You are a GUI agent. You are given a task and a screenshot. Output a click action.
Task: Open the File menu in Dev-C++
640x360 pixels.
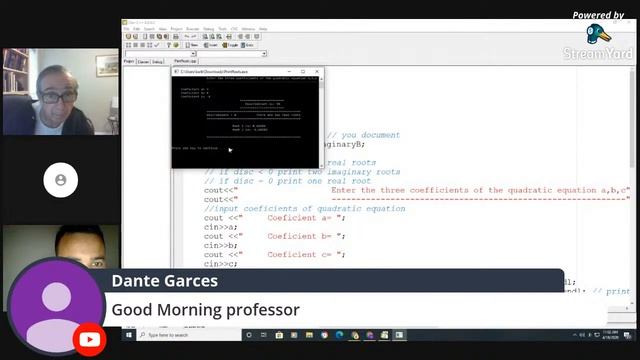click(x=127, y=29)
